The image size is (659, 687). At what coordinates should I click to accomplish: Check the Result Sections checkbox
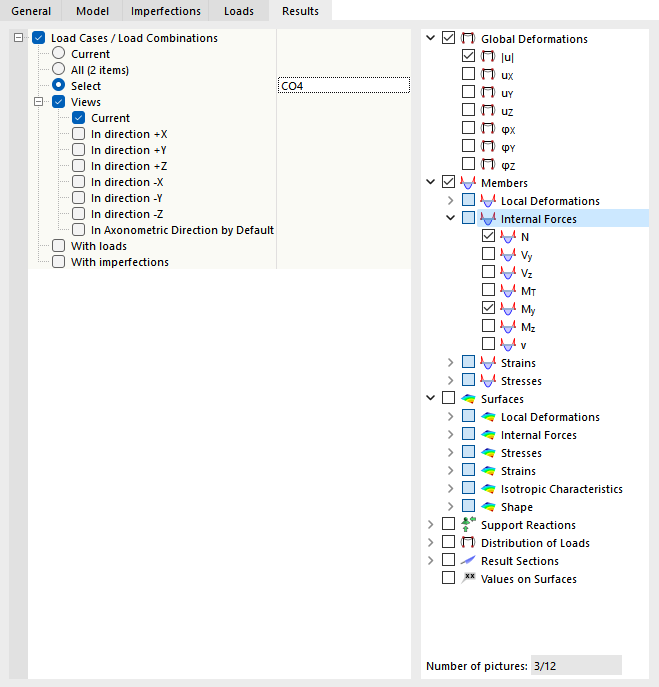(x=448, y=560)
